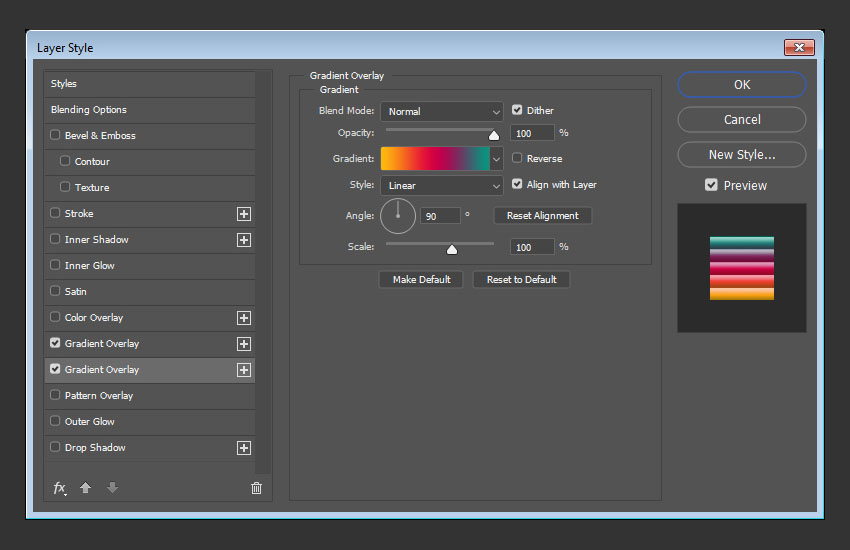Viewport: 850px width, 550px height.
Task: Select the Inner Glow row label
Action: [x=89, y=266]
